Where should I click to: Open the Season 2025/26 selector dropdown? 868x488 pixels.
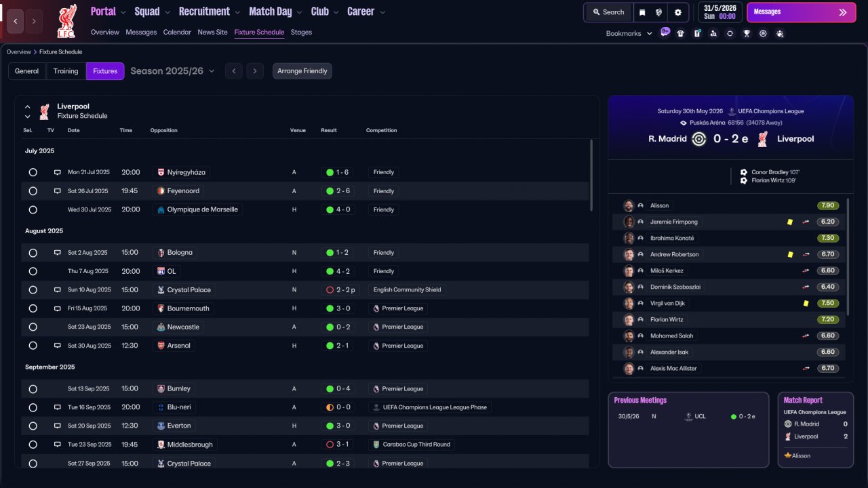[x=172, y=71]
